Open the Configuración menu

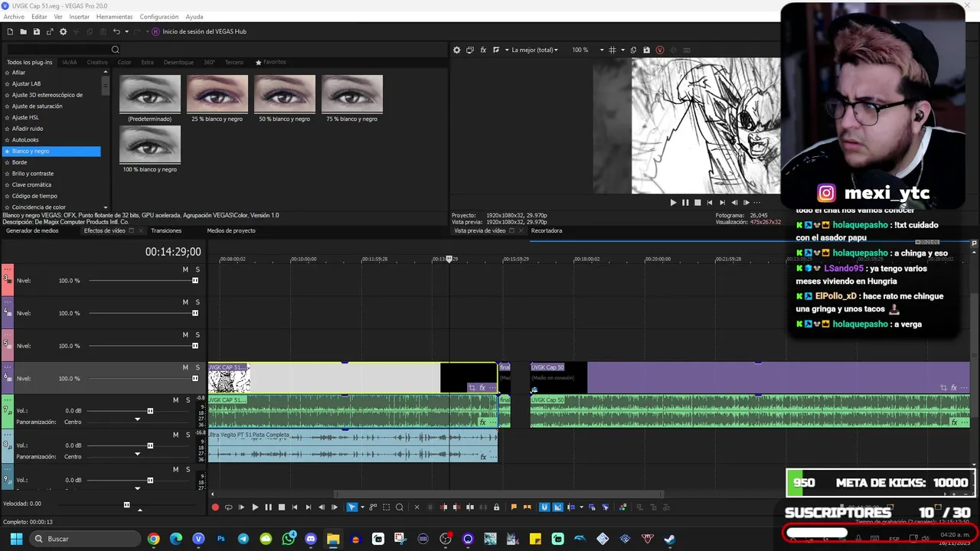tap(159, 17)
